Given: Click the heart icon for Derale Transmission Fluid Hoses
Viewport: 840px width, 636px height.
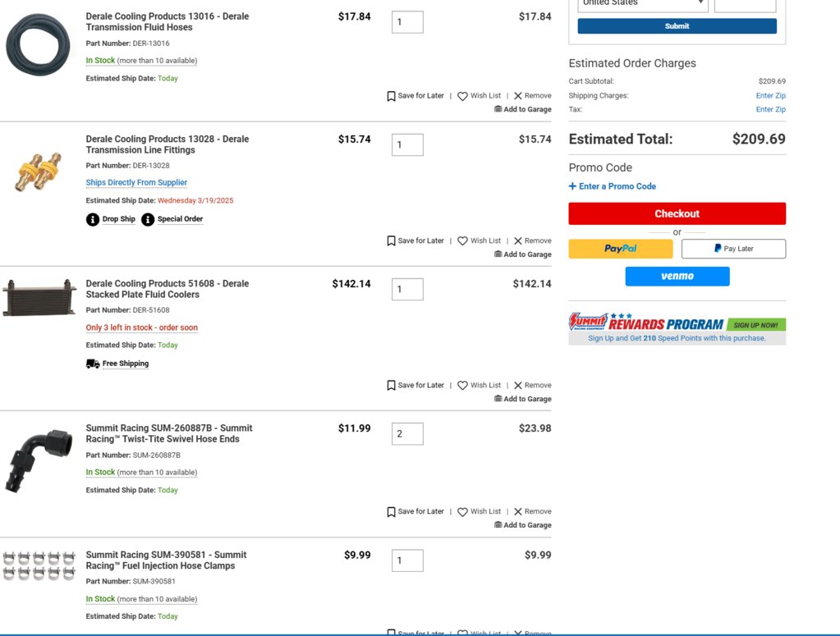Looking at the screenshot, I should pos(462,96).
